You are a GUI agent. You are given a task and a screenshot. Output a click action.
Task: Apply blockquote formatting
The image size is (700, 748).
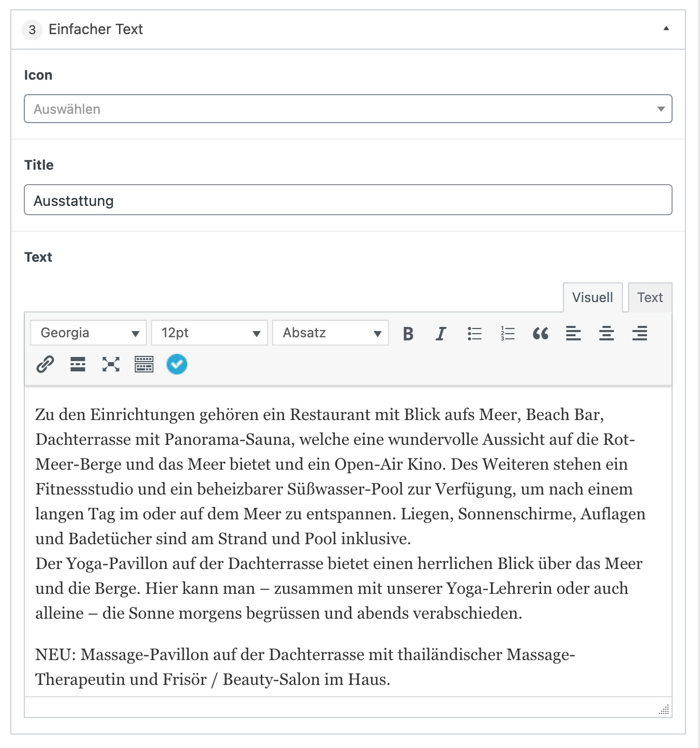point(541,334)
